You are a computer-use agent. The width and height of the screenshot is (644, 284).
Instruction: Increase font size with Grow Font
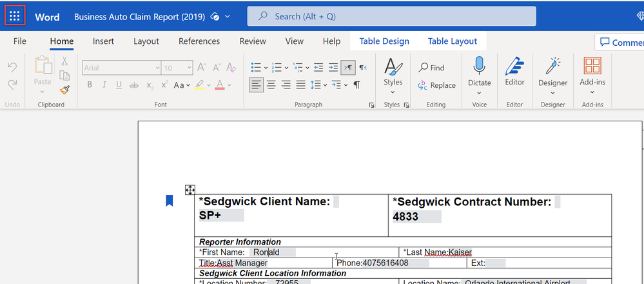[202, 67]
